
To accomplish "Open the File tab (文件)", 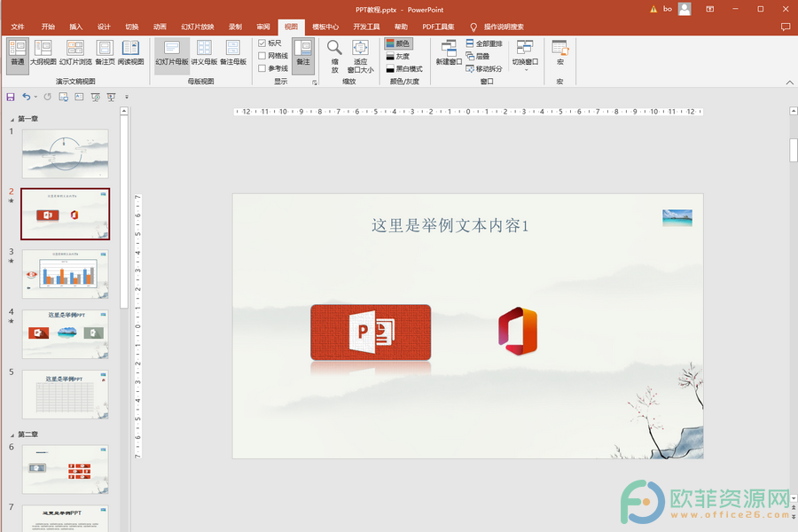I will click(18, 27).
